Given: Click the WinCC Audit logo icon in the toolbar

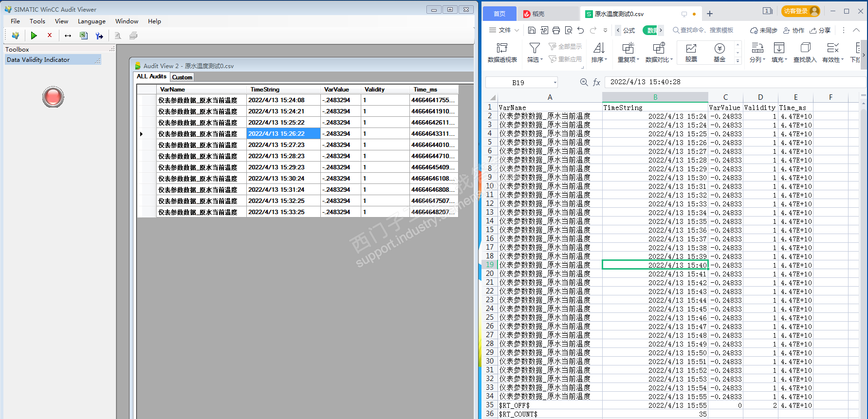Looking at the screenshot, I should 16,36.
